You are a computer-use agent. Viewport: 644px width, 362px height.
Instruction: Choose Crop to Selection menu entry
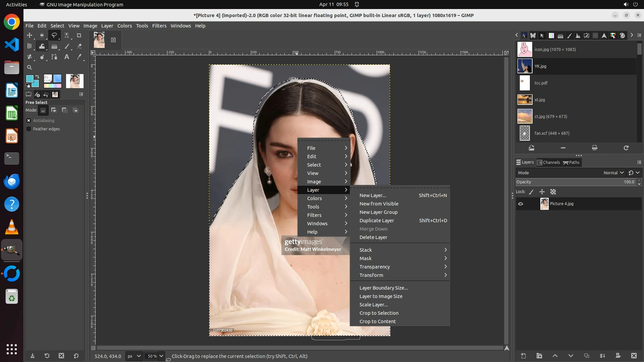coord(379,313)
